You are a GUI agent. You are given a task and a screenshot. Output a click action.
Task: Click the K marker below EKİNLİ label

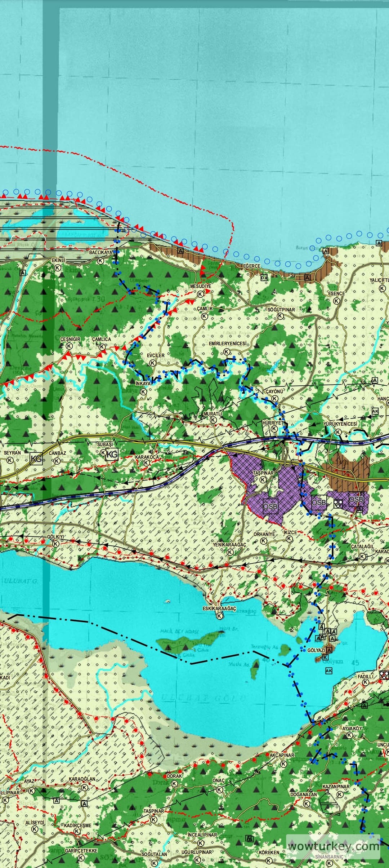[58, 268]
